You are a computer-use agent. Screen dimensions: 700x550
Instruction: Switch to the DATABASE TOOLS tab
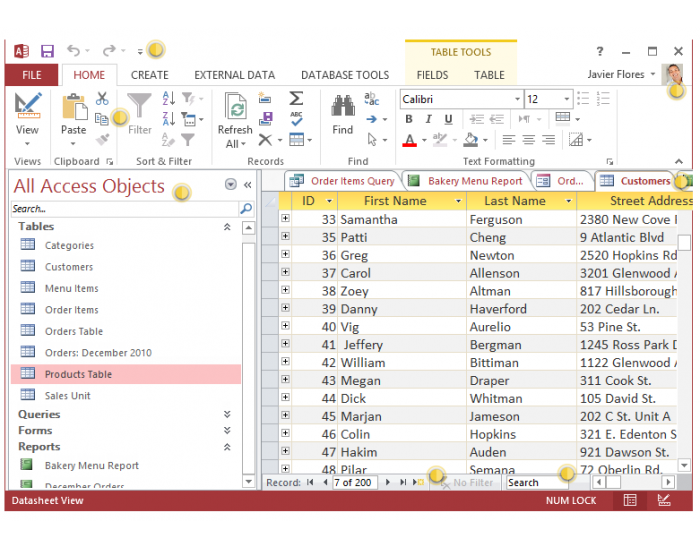345,75
